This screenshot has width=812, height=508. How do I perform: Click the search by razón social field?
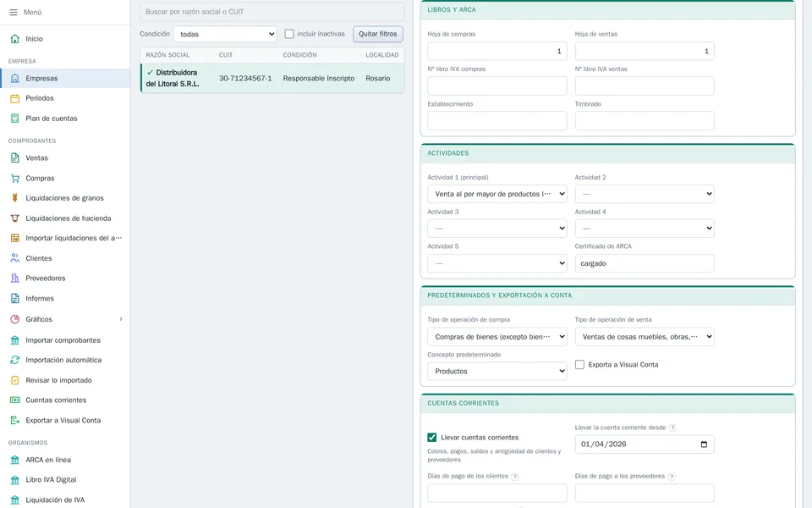272,11
